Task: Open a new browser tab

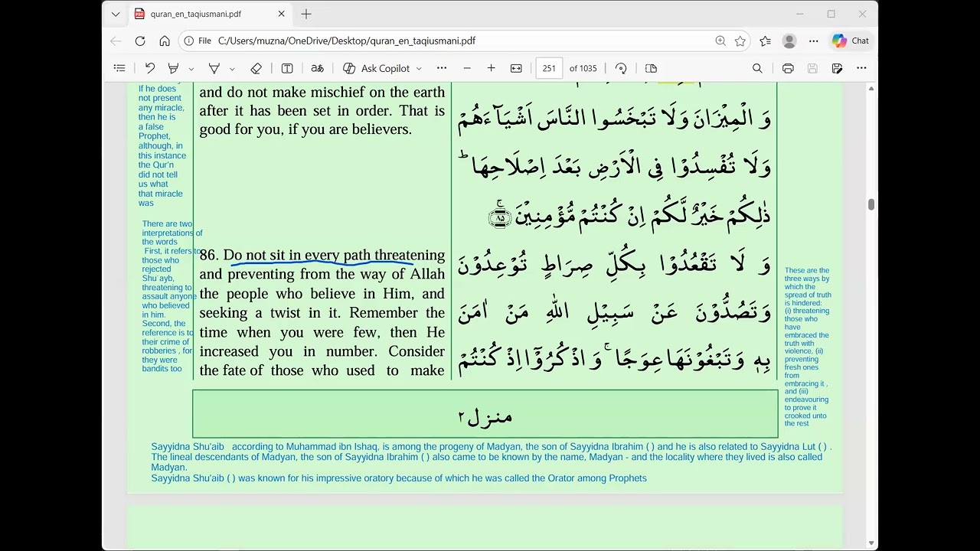Action: (306, 14)
